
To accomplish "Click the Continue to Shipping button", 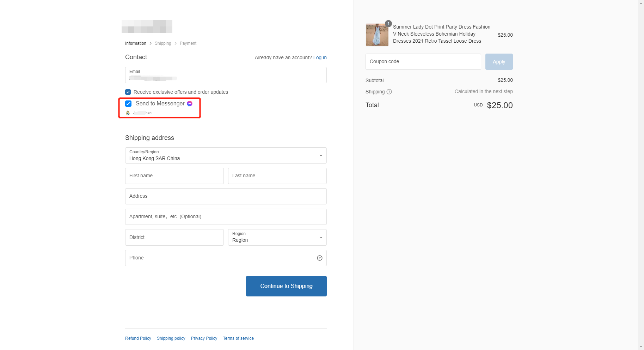I will pyautogui.click(x=286, y=286).
